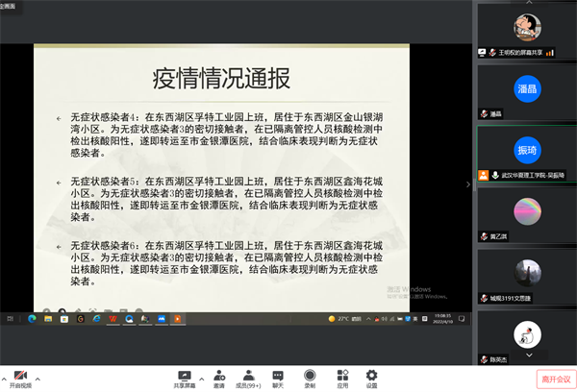The image size is (577, 392).
Task: Select the 振琦 speaker tile
Action: pos(526,152)
